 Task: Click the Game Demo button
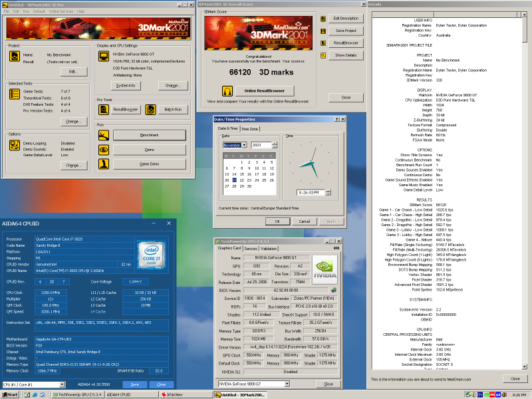coord(149,164)
